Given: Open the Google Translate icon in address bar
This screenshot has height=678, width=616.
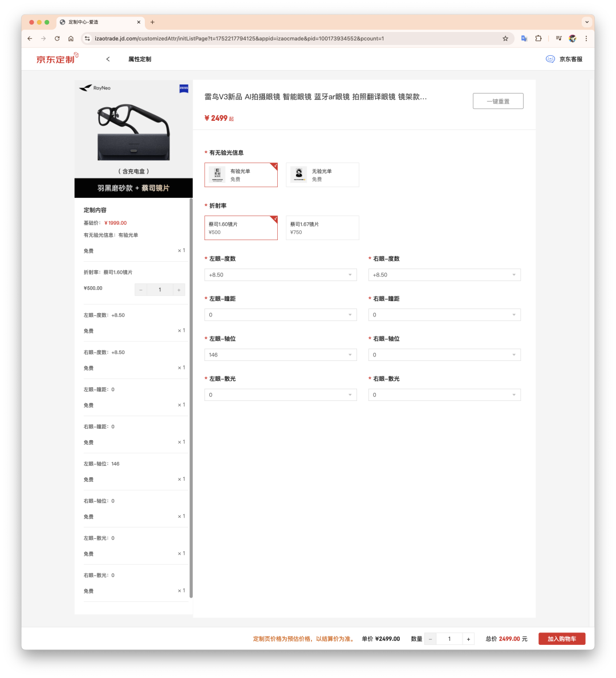Looking at the screenshot, I should [x=524, y=38].
